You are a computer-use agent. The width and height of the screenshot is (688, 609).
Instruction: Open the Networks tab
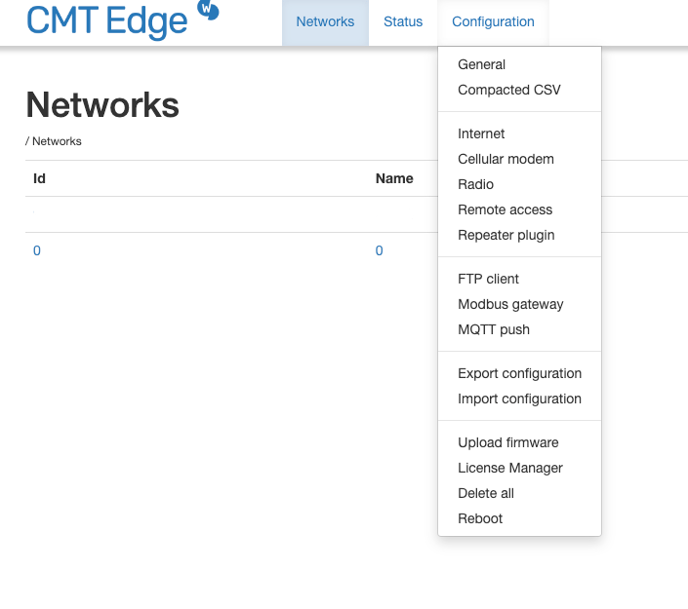point(325,22)
